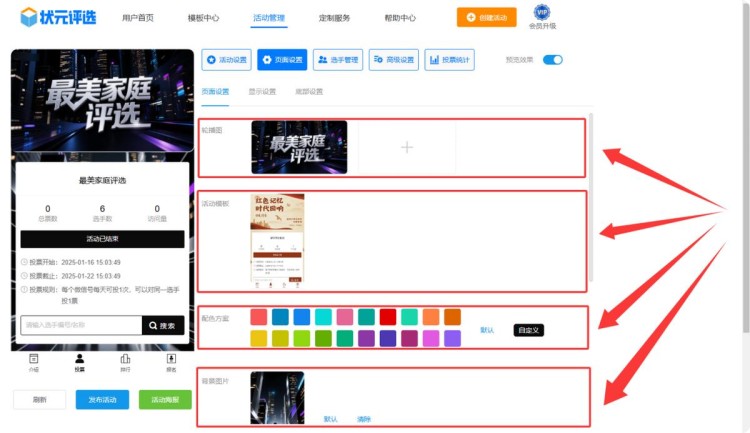Click the blue 发布活动 button

(x=102, y=400)
